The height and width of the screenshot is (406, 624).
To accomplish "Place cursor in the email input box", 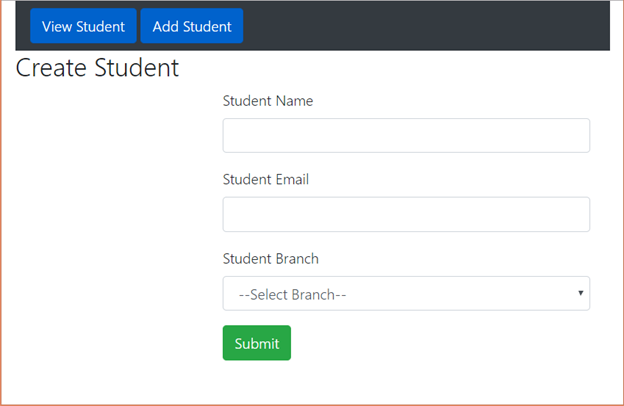I will (x=406, y=214).
